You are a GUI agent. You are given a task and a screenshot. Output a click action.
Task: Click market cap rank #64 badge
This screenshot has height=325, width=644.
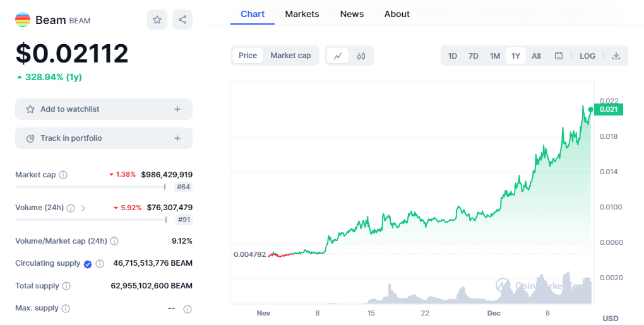(x=183, y=187)
